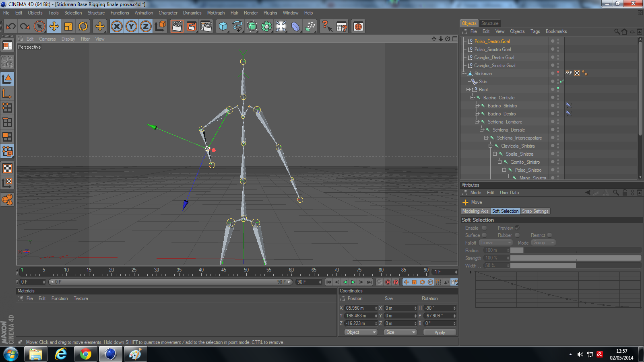The height and width of the screenshot is (362, 644).
Task: Click the Width slider bar
Action: [x=575, y=265]
